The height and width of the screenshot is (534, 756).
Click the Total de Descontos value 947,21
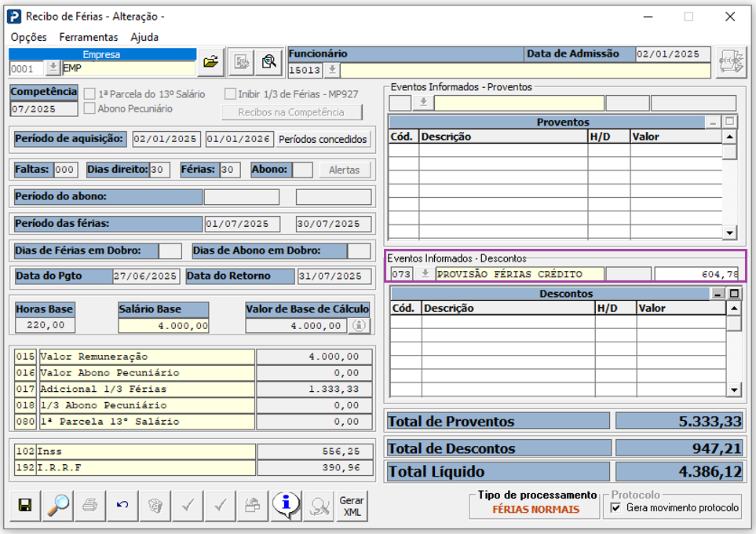pos(679,448)
